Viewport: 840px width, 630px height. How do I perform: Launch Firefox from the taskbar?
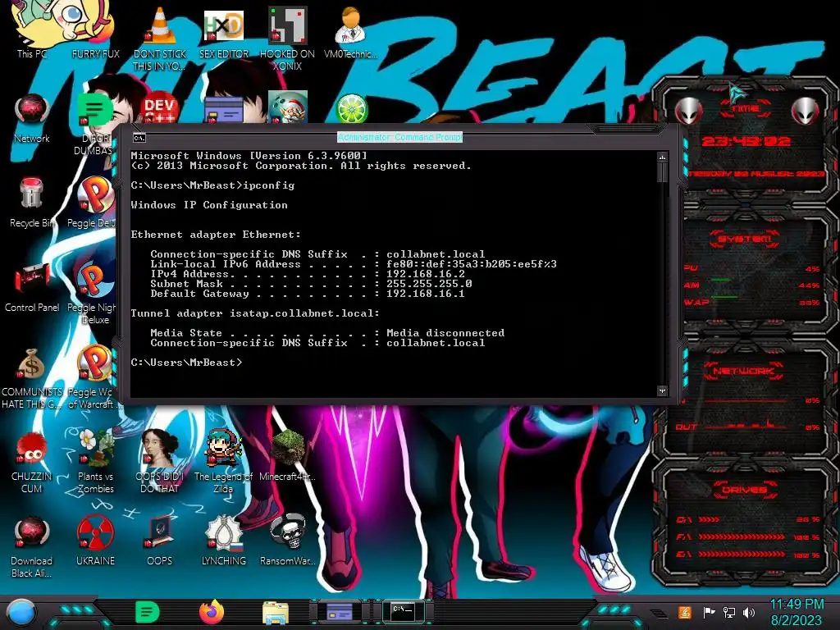pyautogui.click(x=212, y=612)
